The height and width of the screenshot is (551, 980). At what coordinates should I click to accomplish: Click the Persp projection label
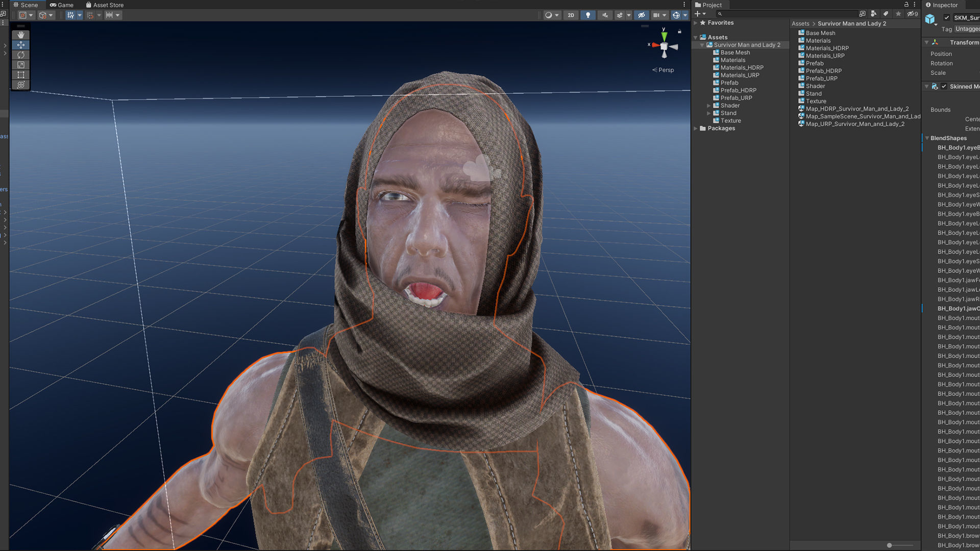point(666,70)
